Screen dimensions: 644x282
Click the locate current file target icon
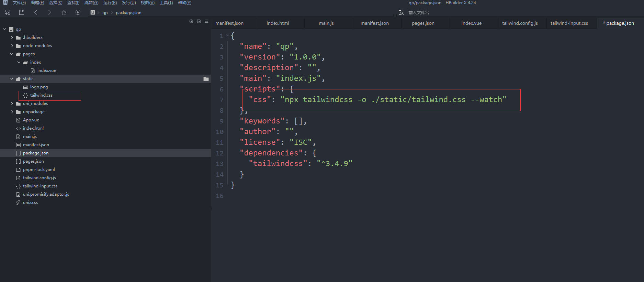(191, 21)
